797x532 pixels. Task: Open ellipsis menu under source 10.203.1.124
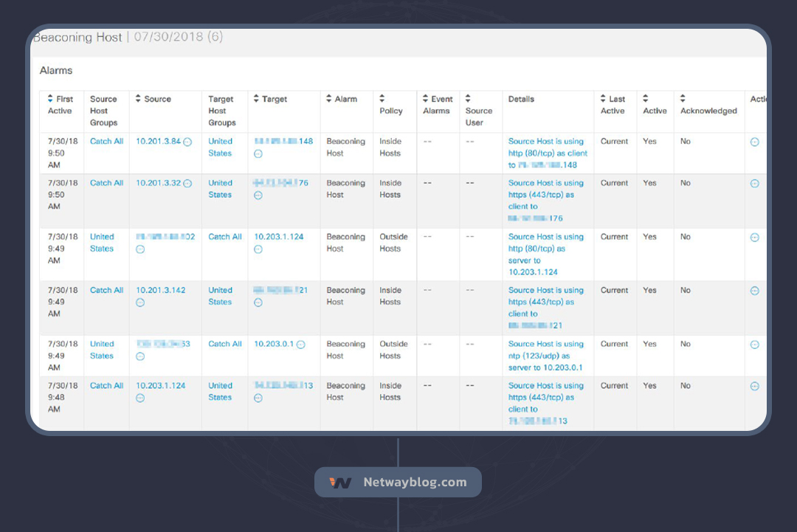coord(140,398)
